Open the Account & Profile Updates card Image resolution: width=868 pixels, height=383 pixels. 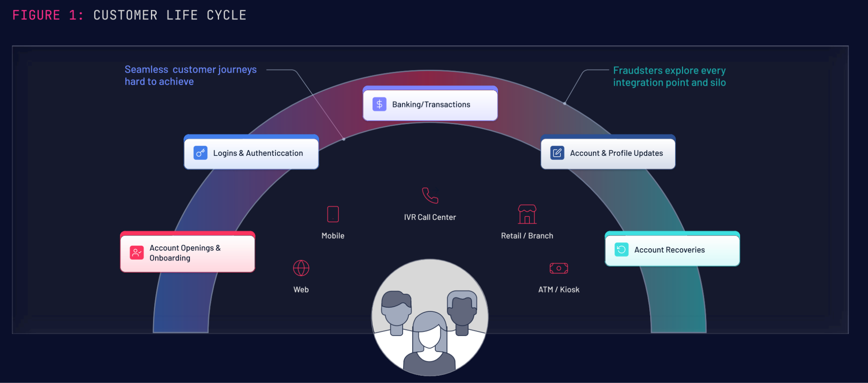pyautogui.click(x=608, y=152)
